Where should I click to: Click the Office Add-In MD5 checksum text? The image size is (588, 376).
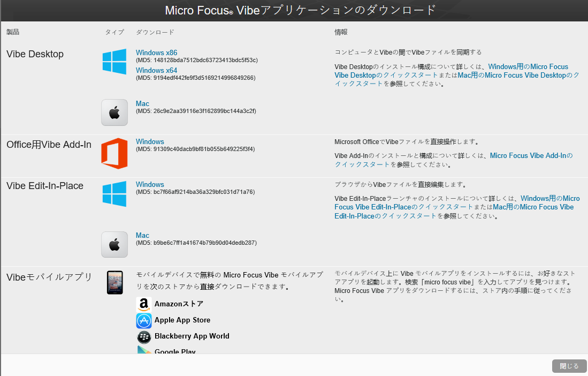pos(195,149)
